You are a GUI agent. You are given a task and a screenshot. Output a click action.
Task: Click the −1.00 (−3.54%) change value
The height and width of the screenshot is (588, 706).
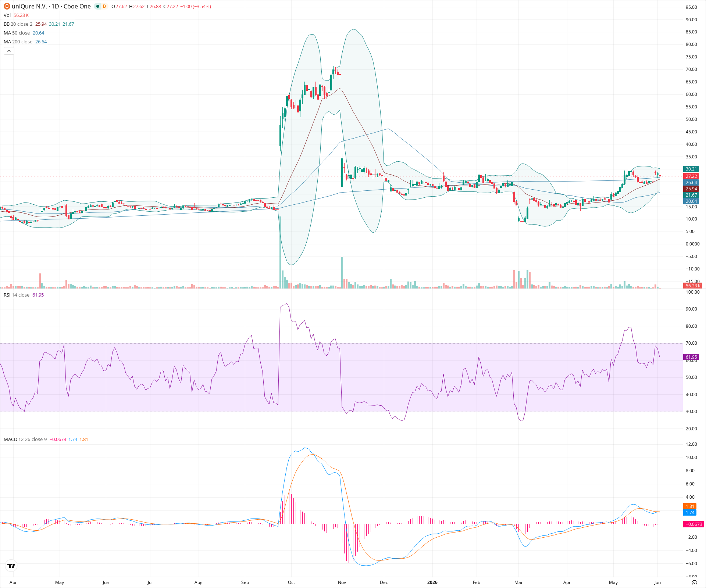(x=196, y=6)
